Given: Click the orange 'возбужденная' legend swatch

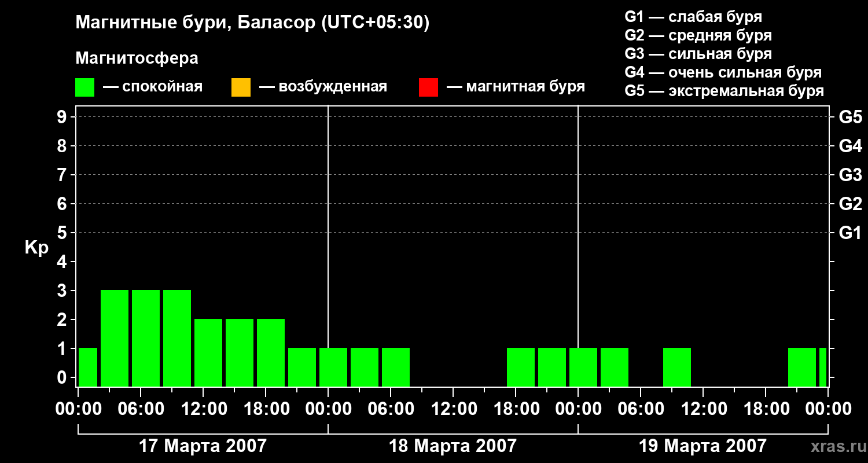Looking at the screenshot, I should (241, 87).
